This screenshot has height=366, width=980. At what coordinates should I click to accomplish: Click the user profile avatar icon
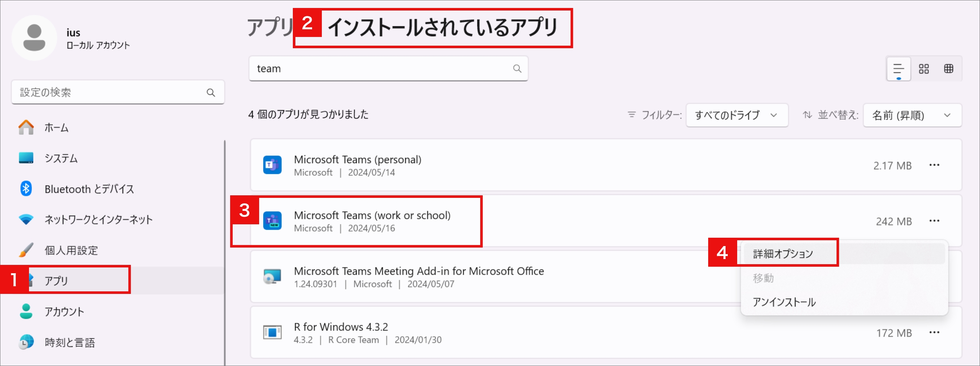pyautogui.click(x=34, y=37)
